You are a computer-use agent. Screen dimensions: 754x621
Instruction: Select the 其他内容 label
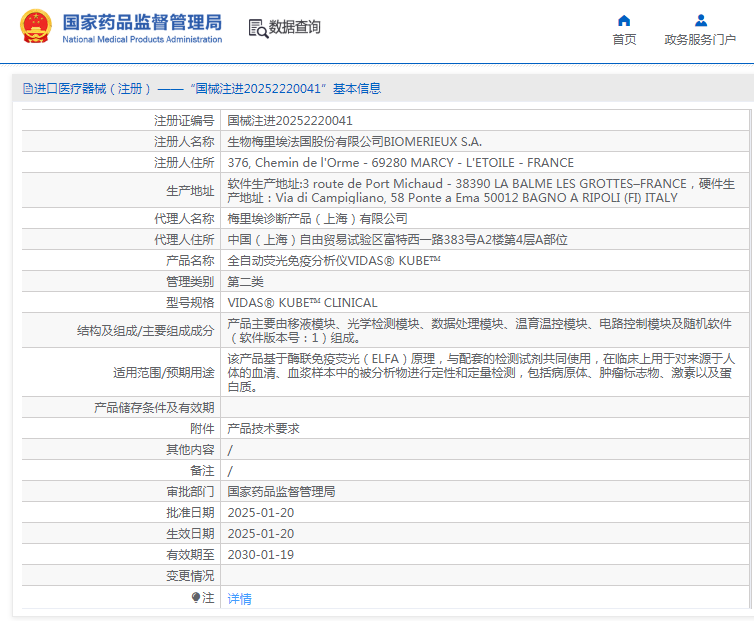[x=190, y=449]
